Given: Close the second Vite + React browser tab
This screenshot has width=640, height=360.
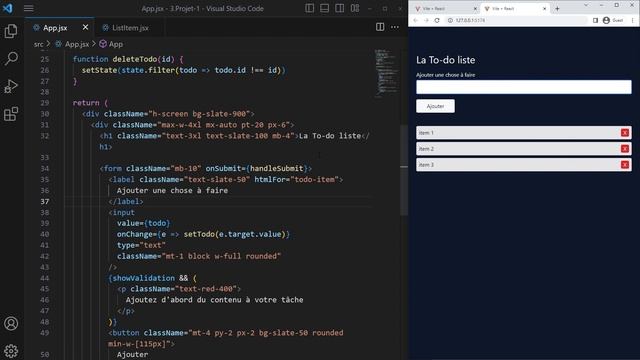Looking at the screenshot, I should coord(544,9).
